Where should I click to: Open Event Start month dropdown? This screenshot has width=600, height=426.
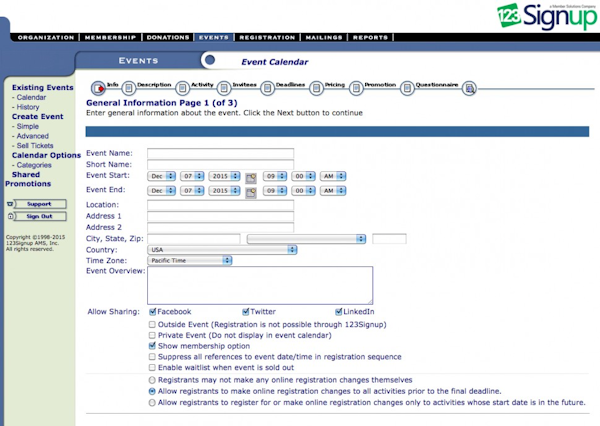click(x=161, y=176)
